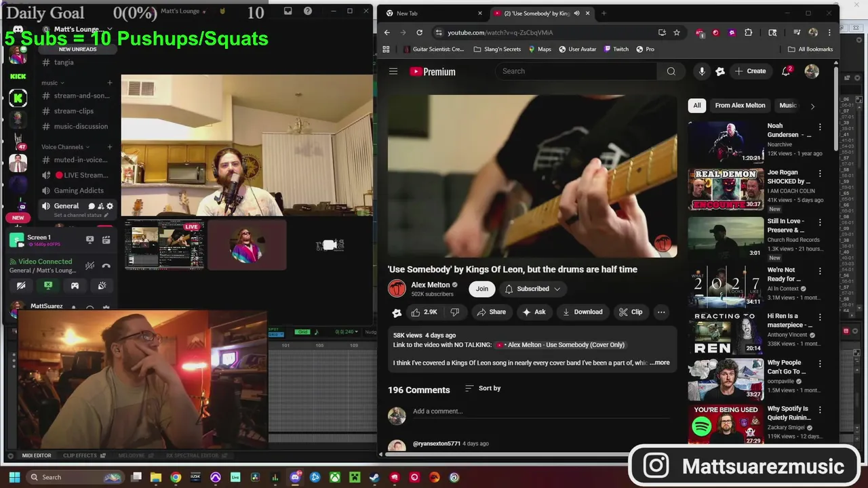The height and width of the screenshot is (488, 868).
Task: Select From Alex Melton chip
Action: [x=740, y=105]
